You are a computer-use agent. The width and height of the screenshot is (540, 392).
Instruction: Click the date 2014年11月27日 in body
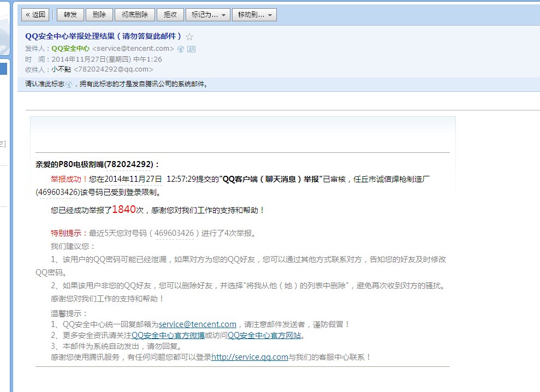coord(133,179)
